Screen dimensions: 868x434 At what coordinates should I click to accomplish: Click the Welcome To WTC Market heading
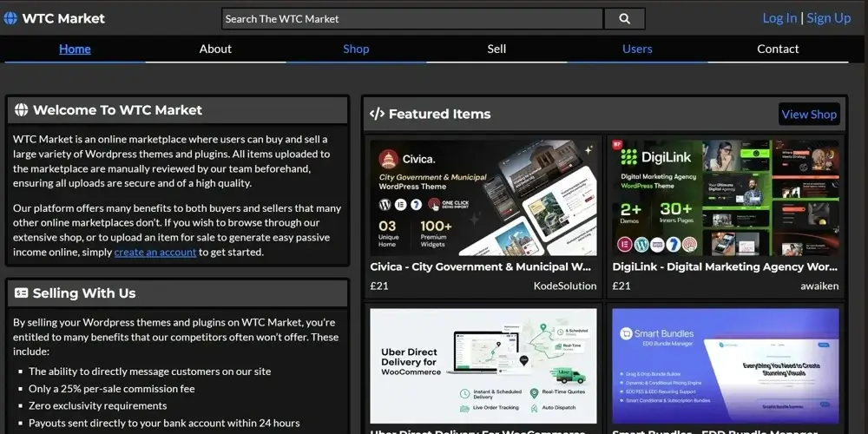click(x=117, y=109)
